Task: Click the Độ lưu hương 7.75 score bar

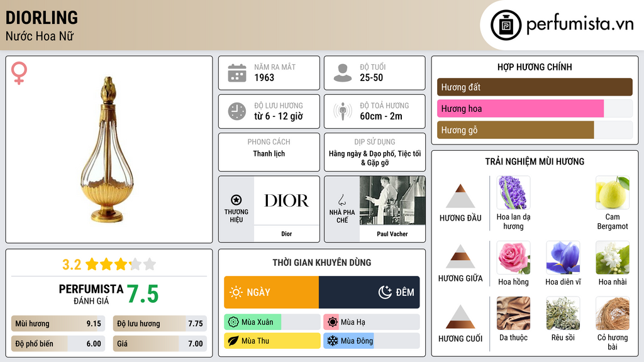Action: [160, 324]
